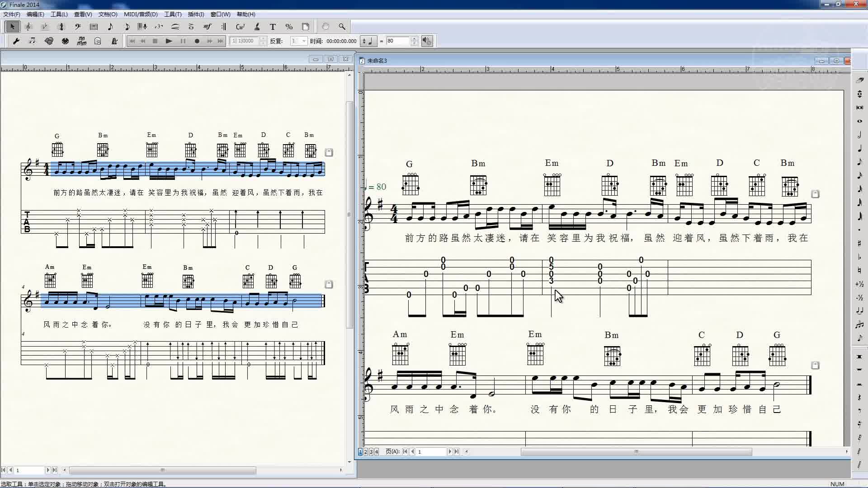Click the Record button
Viewport: 868px width, 488px height.
coord(197,41)
